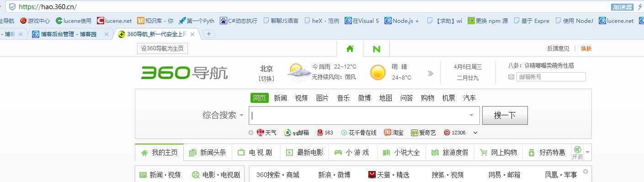Expand quick links chevron after 12306
This screenshot has width=644, height=182.
tap(475, 133)
